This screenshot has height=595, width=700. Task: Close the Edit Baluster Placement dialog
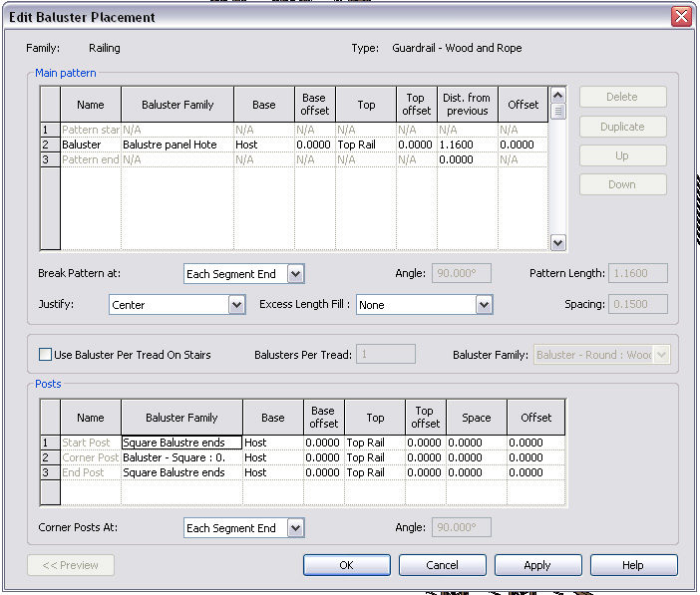(681, 17)
